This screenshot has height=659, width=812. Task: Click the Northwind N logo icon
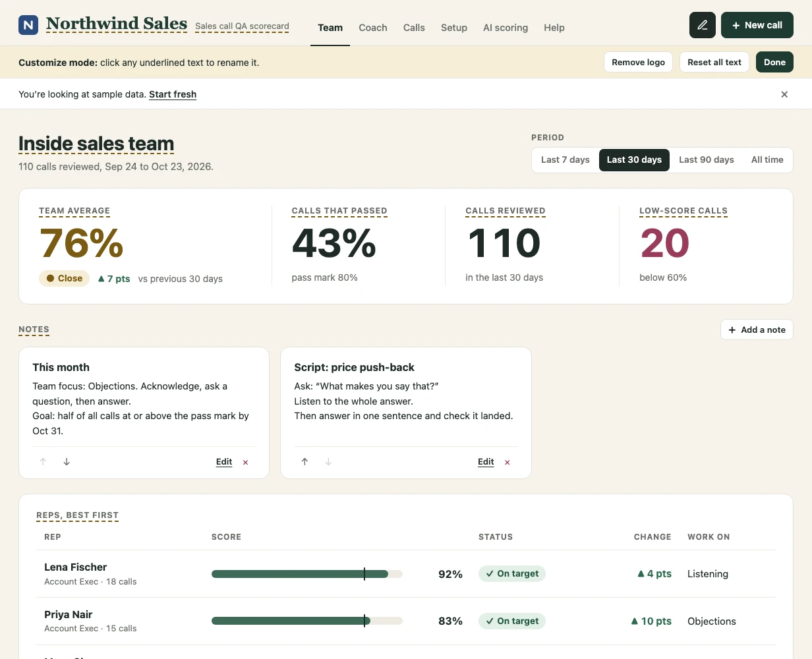28,25
